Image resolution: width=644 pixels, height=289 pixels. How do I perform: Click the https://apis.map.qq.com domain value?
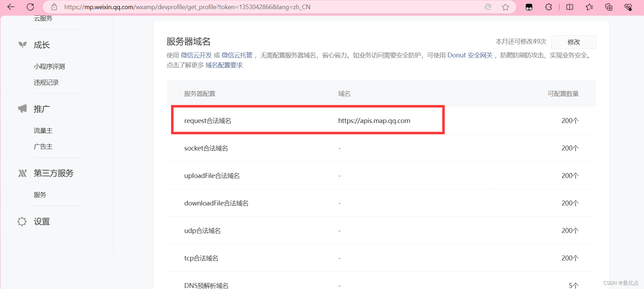(374, 121)
